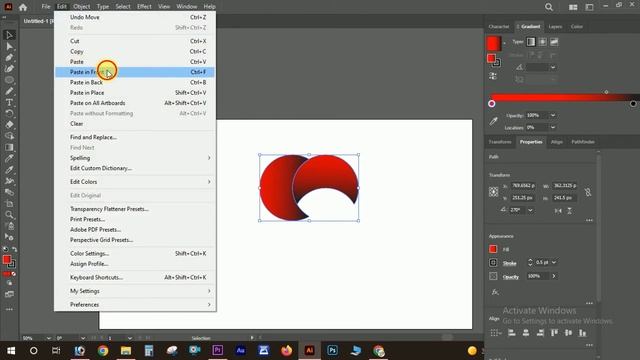The width and height of the screenshot is (640, 360).
Task: Expand the Edit Colors submenu
Action: click(x=209, y=182)
